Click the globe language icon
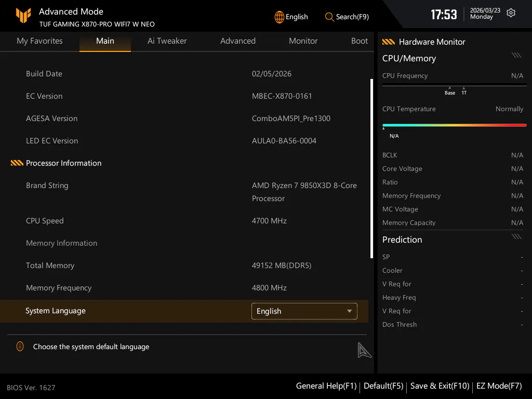Viewport: 532px width, 399px height. [279, 17]
